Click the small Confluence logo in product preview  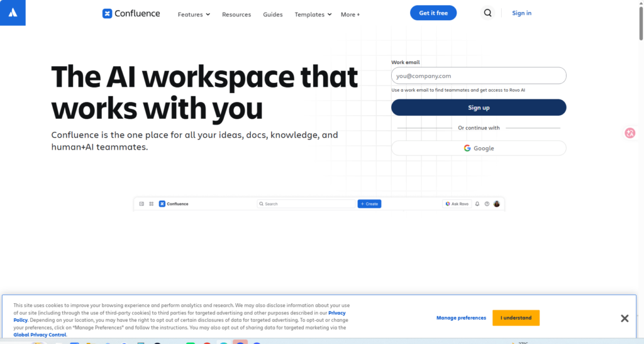click(x=174, y=204)
